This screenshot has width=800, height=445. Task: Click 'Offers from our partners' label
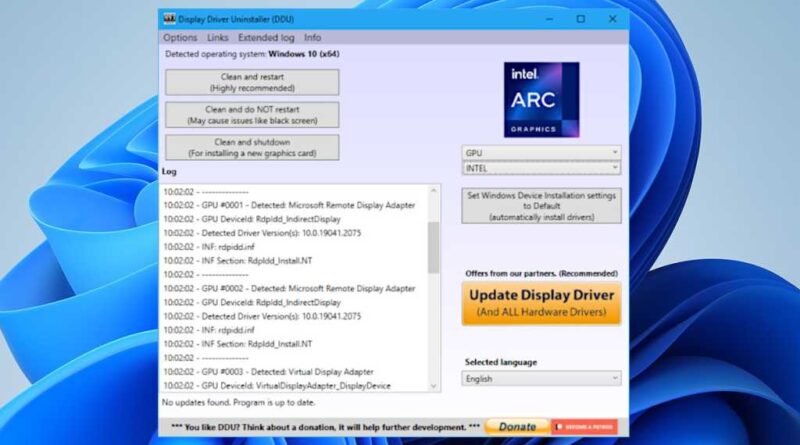pos(541,274)
